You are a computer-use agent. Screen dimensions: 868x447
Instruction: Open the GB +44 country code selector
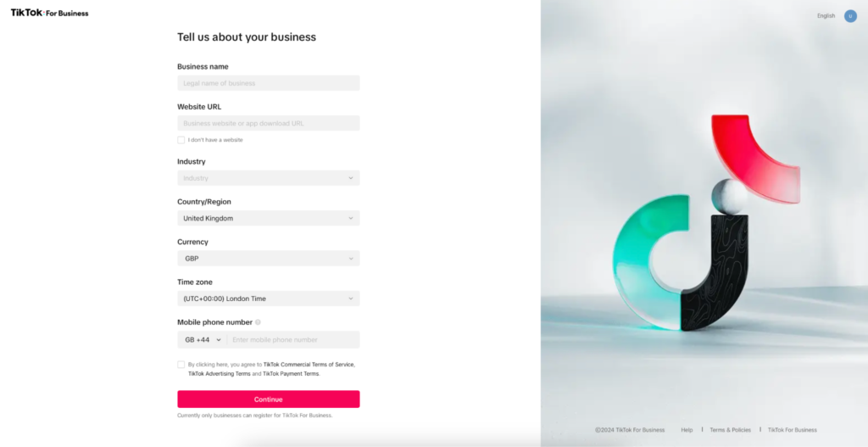(203, 339)
